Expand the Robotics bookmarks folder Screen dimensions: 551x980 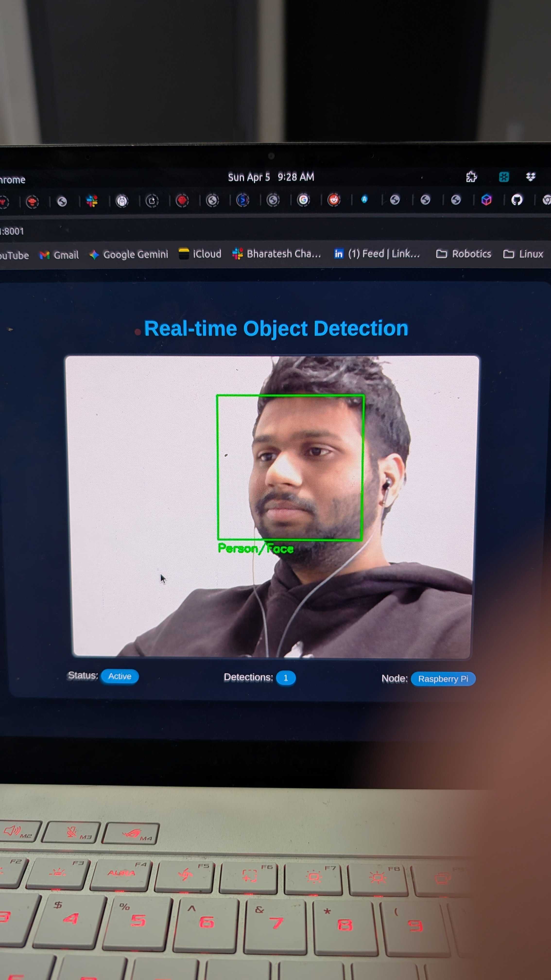pos(464,254)
